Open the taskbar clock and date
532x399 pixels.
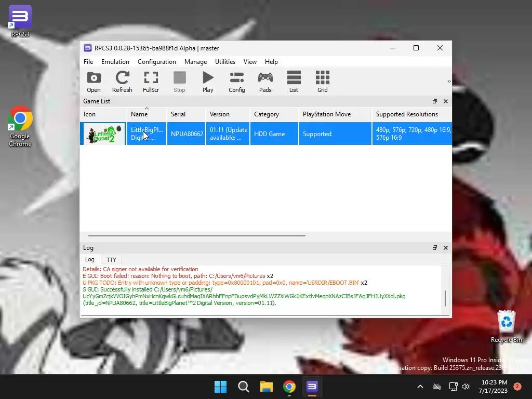pyautogui.click(x=493, y=387)
